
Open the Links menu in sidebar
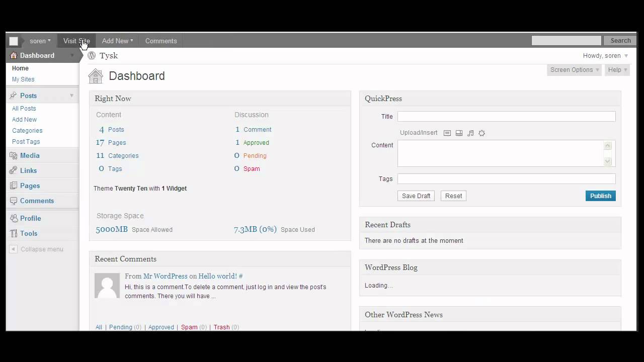coord(29,170)
